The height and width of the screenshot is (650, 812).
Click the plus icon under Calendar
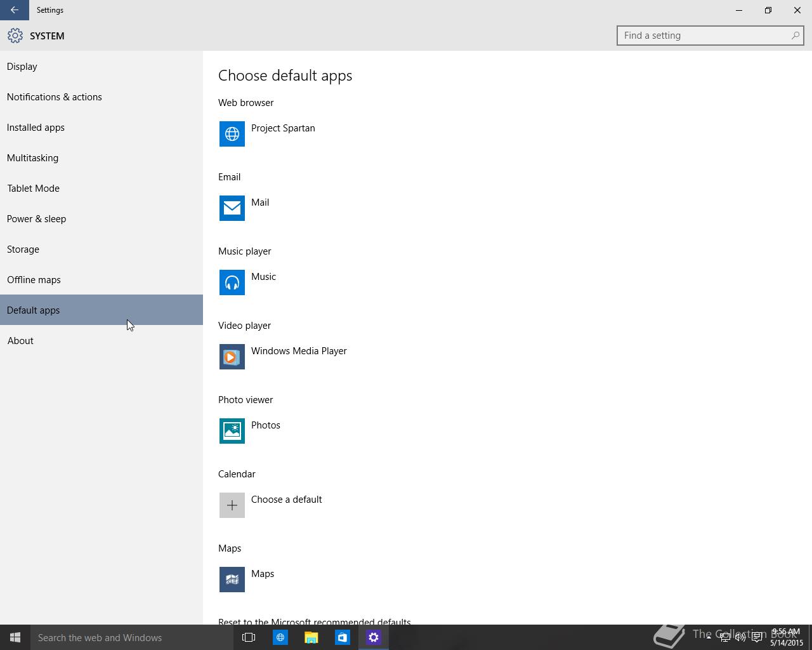tap(232, 505)
